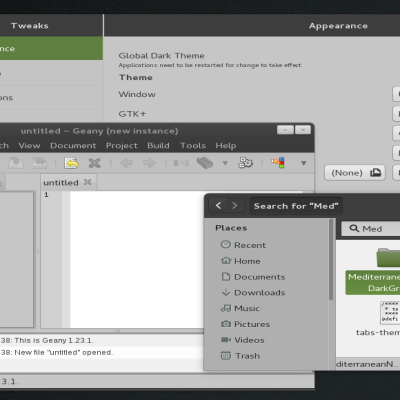Click the Close file X icon in Geany toolbar
The height and width of the screenshot is (400, 400).
pyautogui.click(x=95, y=163)
